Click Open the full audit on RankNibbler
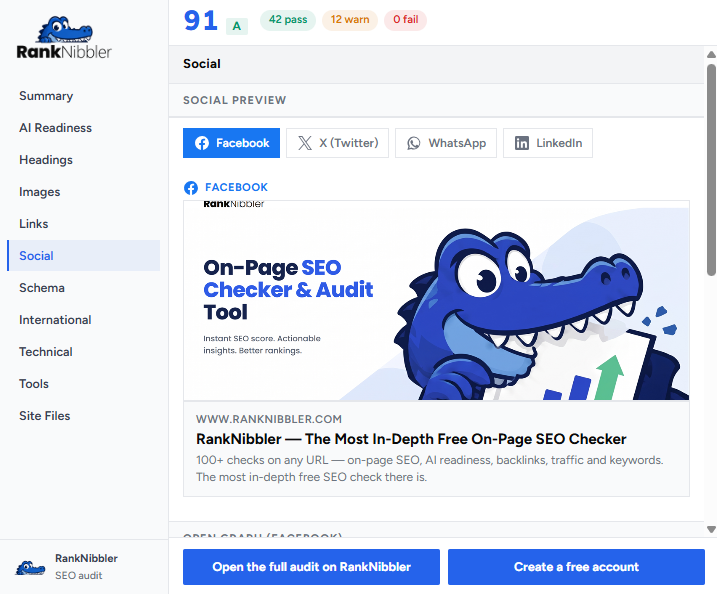 pos(311,567)
